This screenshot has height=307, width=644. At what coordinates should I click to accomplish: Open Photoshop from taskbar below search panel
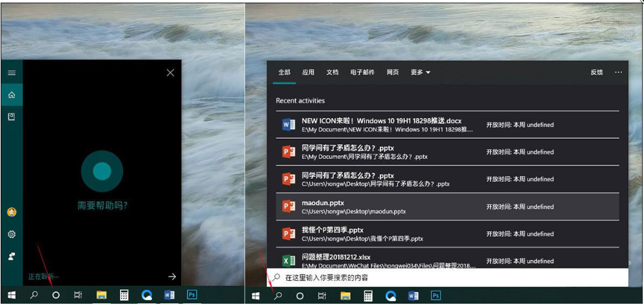pos(436,295)
